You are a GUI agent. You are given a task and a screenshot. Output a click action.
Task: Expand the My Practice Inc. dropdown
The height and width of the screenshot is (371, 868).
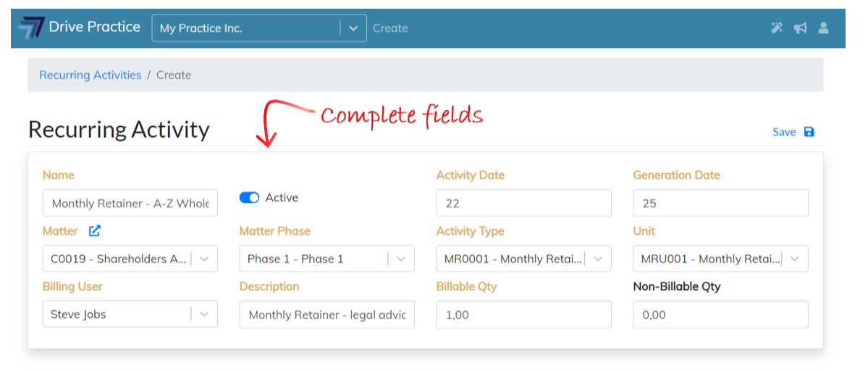(353, 28)
